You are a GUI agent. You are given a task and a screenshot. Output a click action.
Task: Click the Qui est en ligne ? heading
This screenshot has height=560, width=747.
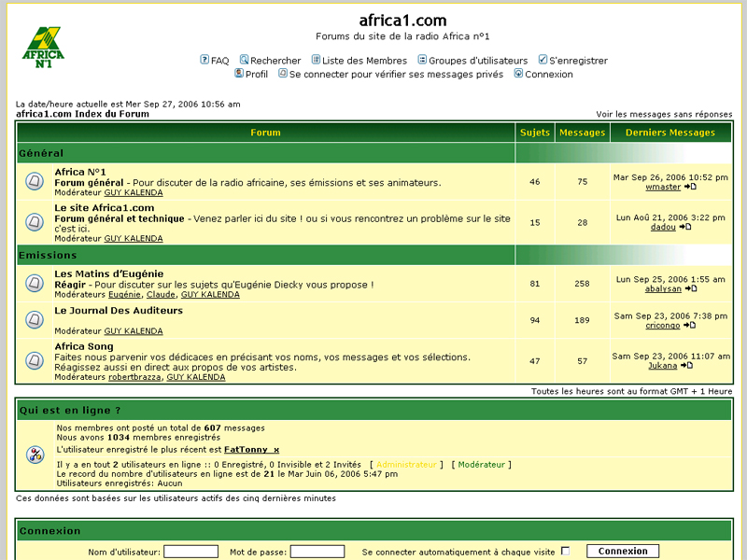pyautogui.click(x=70, y=411)
